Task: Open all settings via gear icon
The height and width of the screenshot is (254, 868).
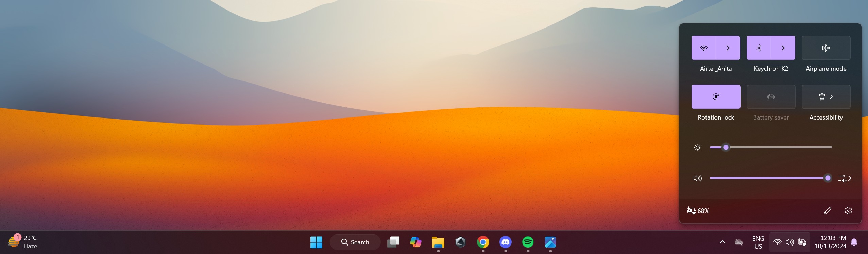Action: click(848, 211)
